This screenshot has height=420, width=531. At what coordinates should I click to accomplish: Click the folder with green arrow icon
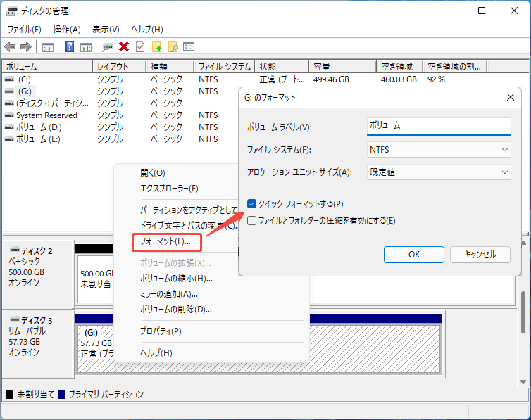(x=157, y=46)
